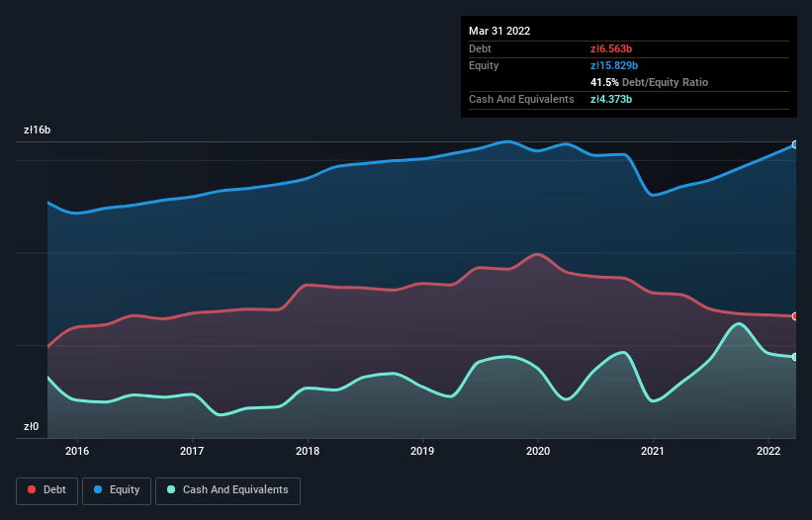Toggle Cash And Equivalents legend button

227,490
